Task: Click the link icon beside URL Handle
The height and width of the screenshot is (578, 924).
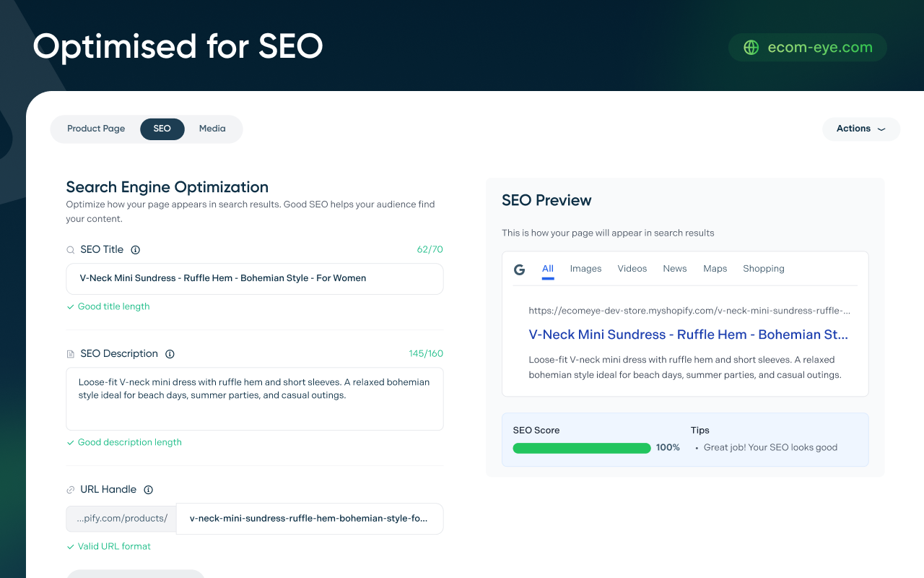Action: (x=71, y=490)
